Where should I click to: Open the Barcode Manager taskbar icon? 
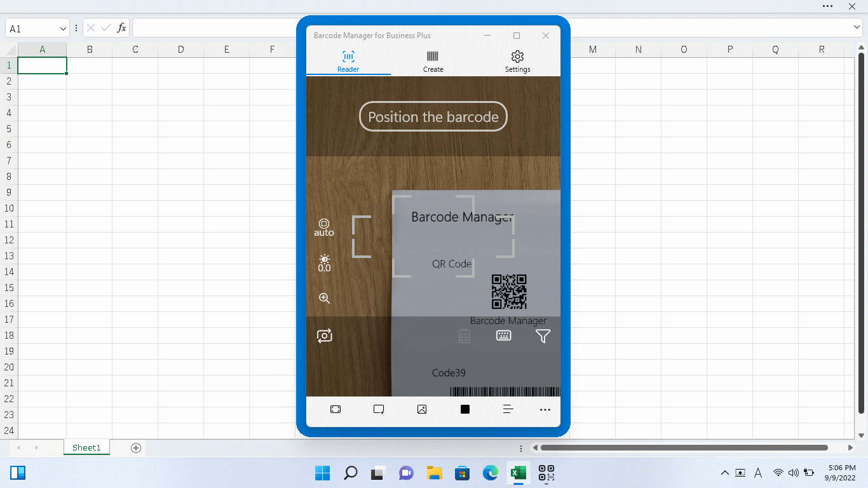pos(546,473)
